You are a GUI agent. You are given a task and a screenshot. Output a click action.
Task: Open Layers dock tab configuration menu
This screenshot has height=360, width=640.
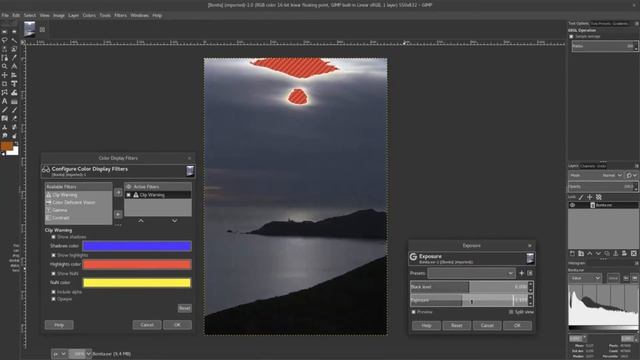(x=636, y=166)
